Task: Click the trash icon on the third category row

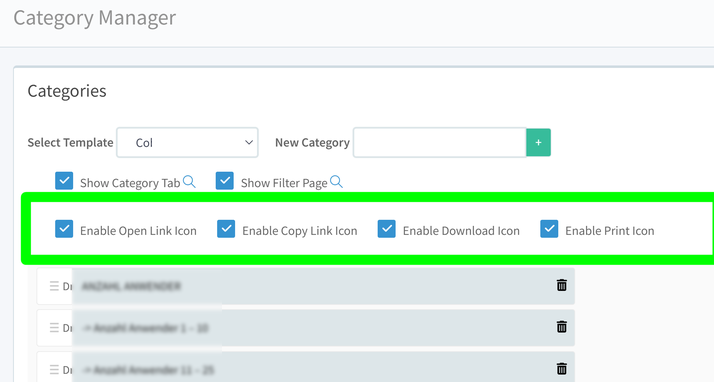Action: coord(561,368)
